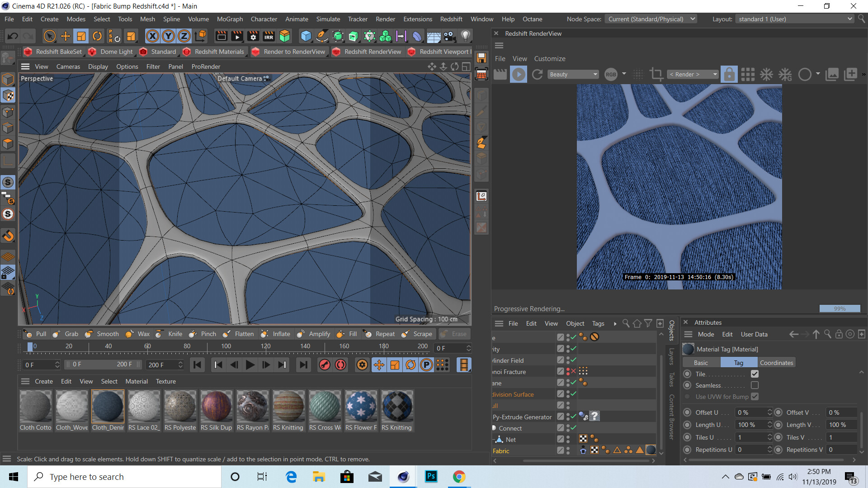Toggle the Subdivision Surface enable checkmark
The width and height of the screenshot is (868, 488).
[x=573, y=394]
